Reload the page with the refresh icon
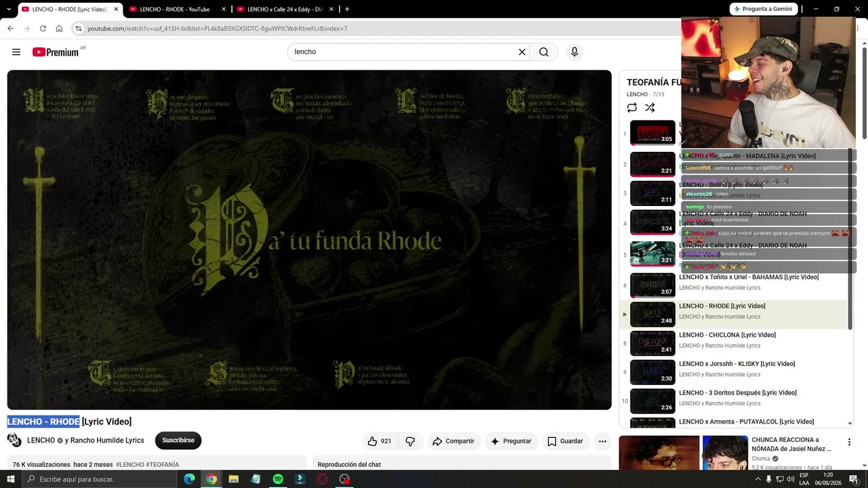Screen dimensions: 868x488 43,28
